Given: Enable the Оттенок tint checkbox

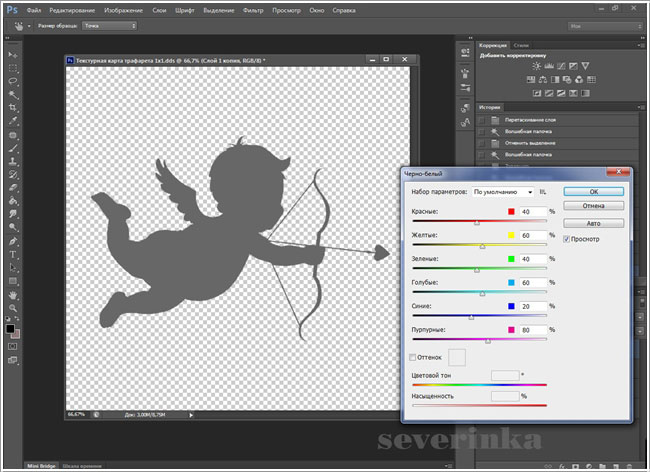Looking at the screenshot, I should tap(414, 356).
